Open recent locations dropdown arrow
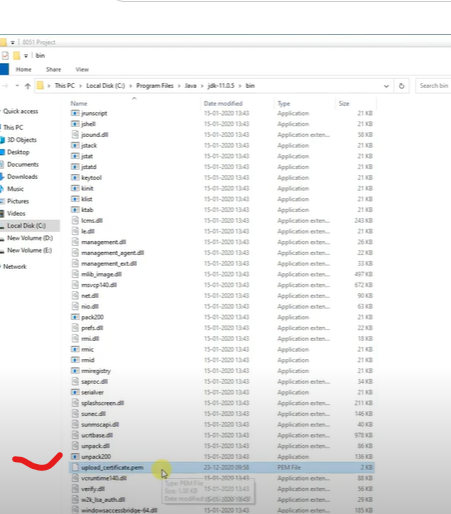Image resolution: width=451 pixels, height=514 pixels. (x=17, y=86)
